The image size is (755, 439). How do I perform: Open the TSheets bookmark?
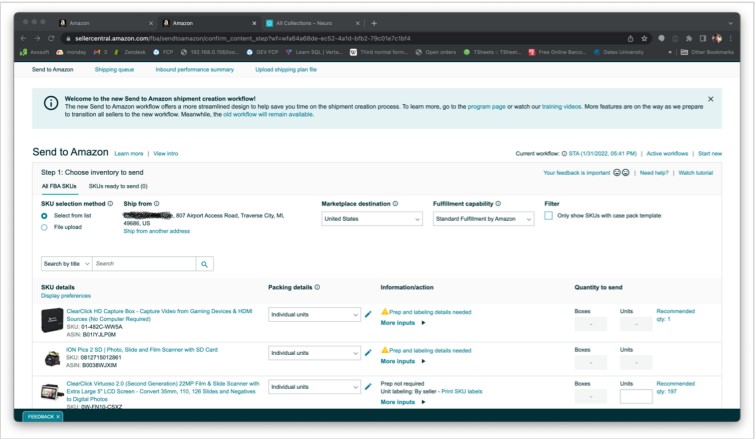coord(492,52)
